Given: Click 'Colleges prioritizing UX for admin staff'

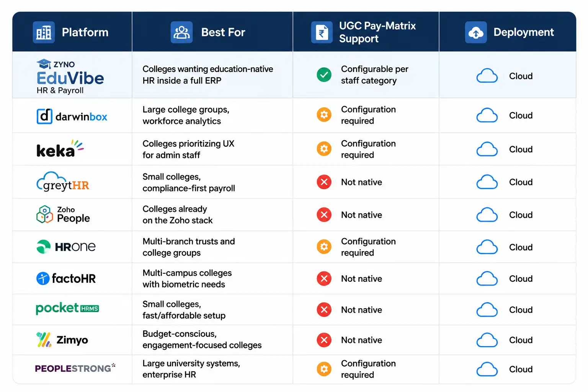Looking at the screenshot, I should (x=188, y=149).
